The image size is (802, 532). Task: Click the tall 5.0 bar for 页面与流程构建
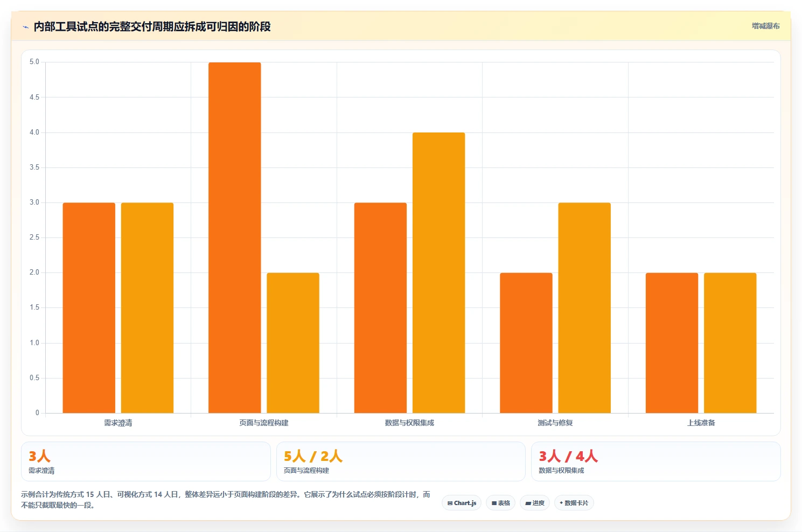235,237
